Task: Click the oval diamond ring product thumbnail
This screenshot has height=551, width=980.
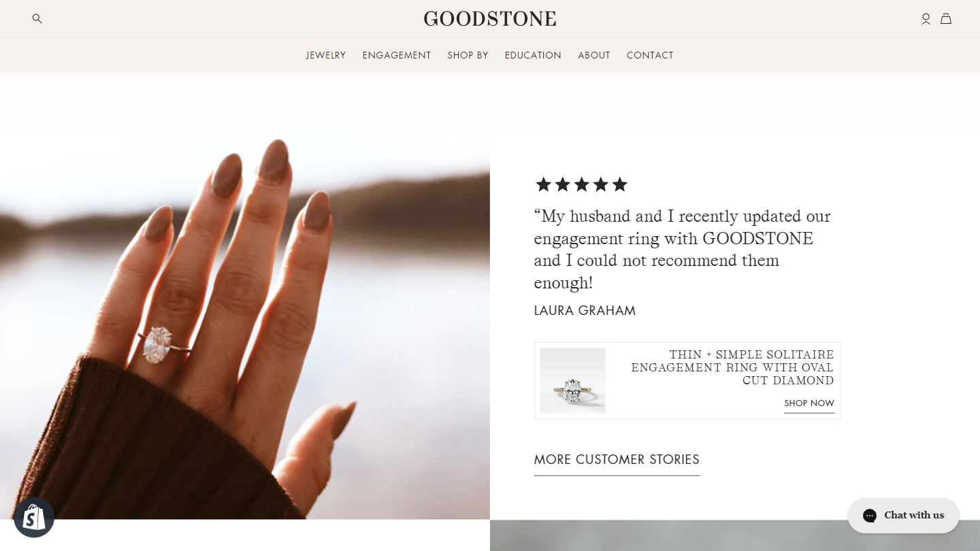Action: tap(572, 381)
